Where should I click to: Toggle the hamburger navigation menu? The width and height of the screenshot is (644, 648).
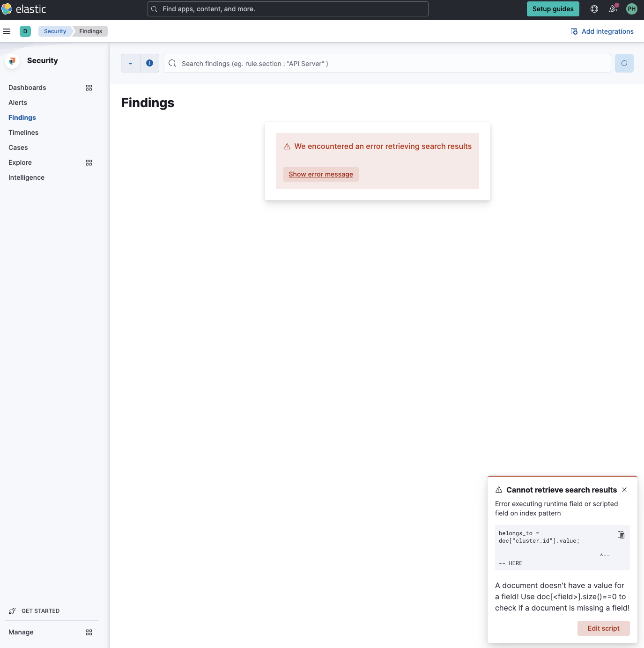(x=7, y=31)
